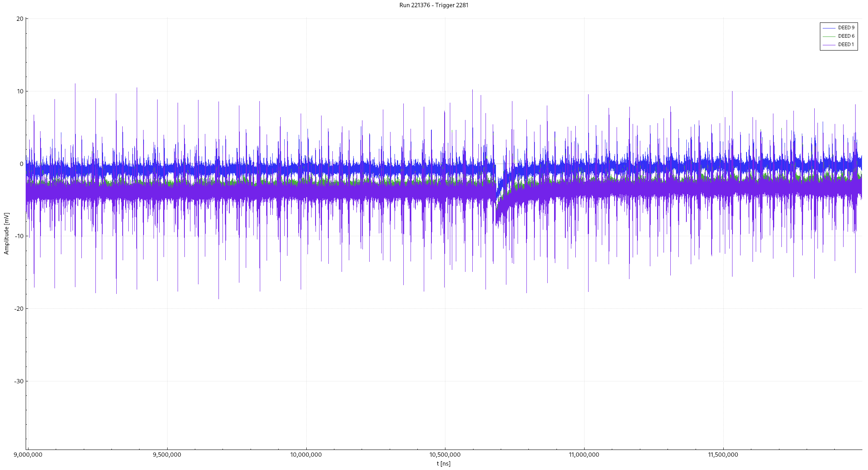Click the -30 y-axis tick label
868x470 pixels.
coord(19,381)
